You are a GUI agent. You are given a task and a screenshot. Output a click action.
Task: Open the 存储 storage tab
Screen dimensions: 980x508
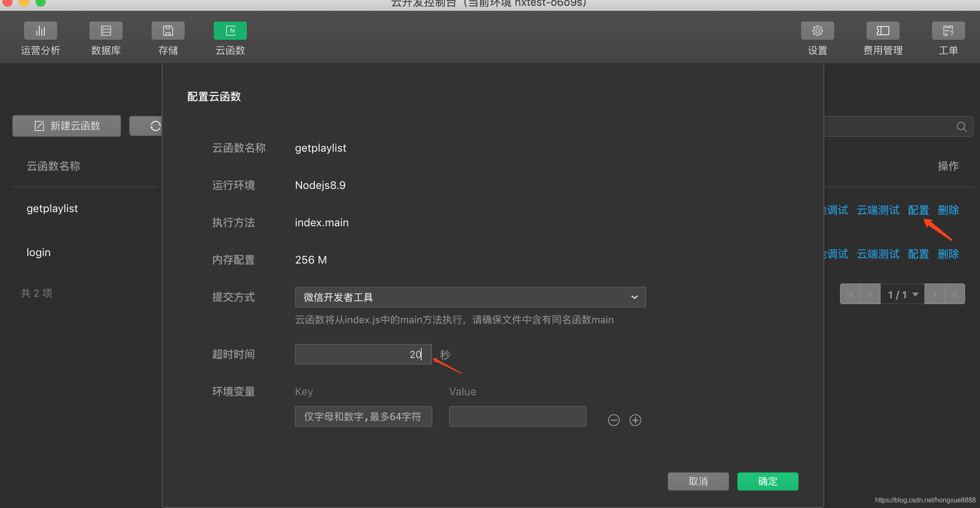(x=168, y=39)
